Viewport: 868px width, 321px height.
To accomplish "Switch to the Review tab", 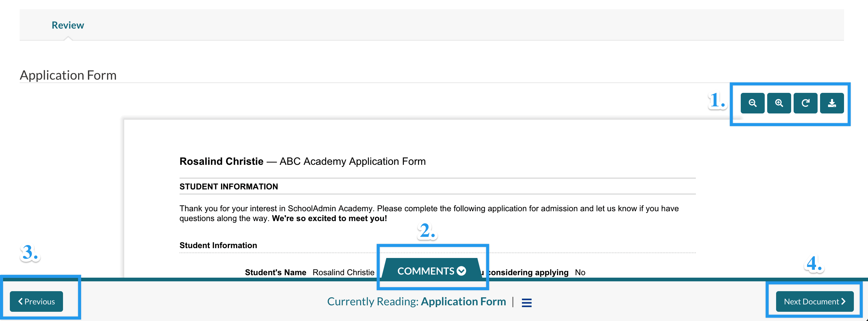I will [68, 25].
